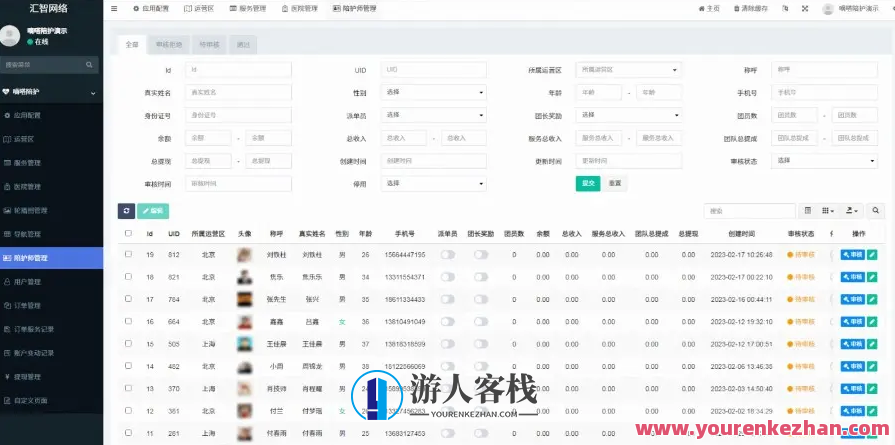This screenshot has height=445, width=895.
Task: Tick the select-all checkbox in table header
Action: (x=128, y=233)
